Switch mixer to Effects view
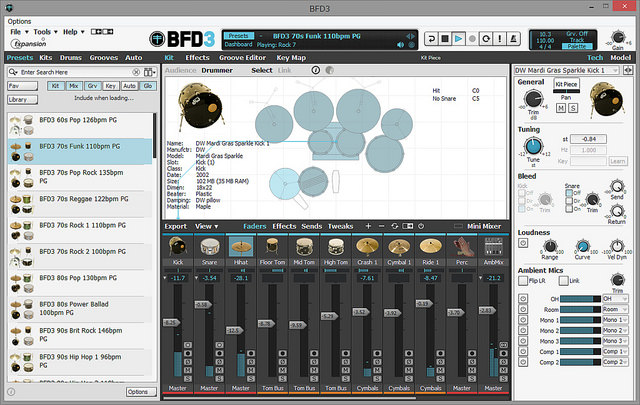 tap(284, 226)
